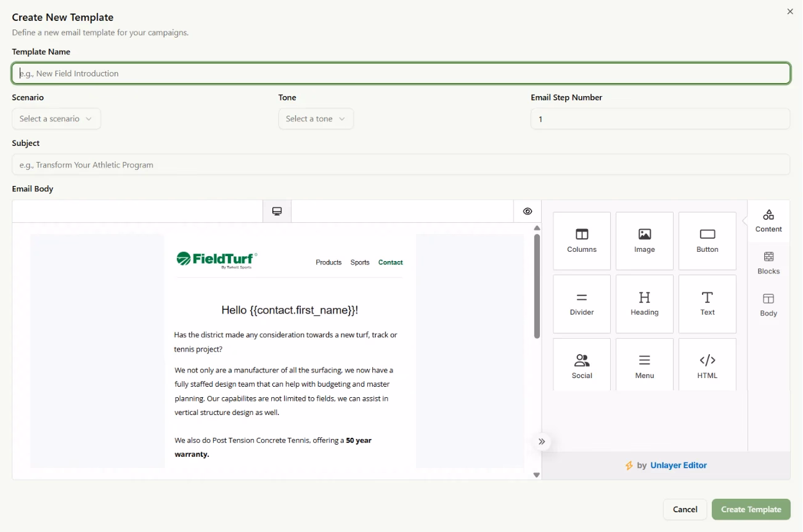Click the Create Template button

coord(751,509)
